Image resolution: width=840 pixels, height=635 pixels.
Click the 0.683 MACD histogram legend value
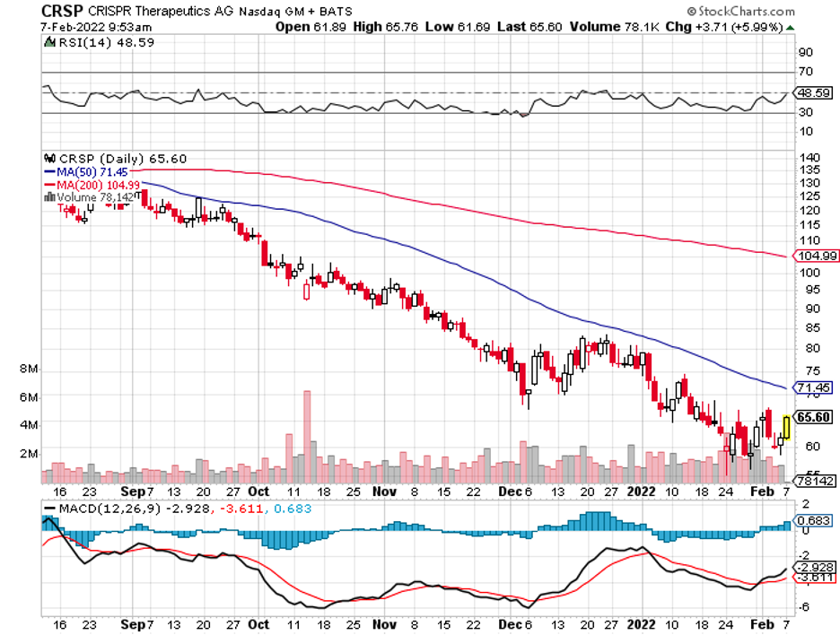pos(292,509)
